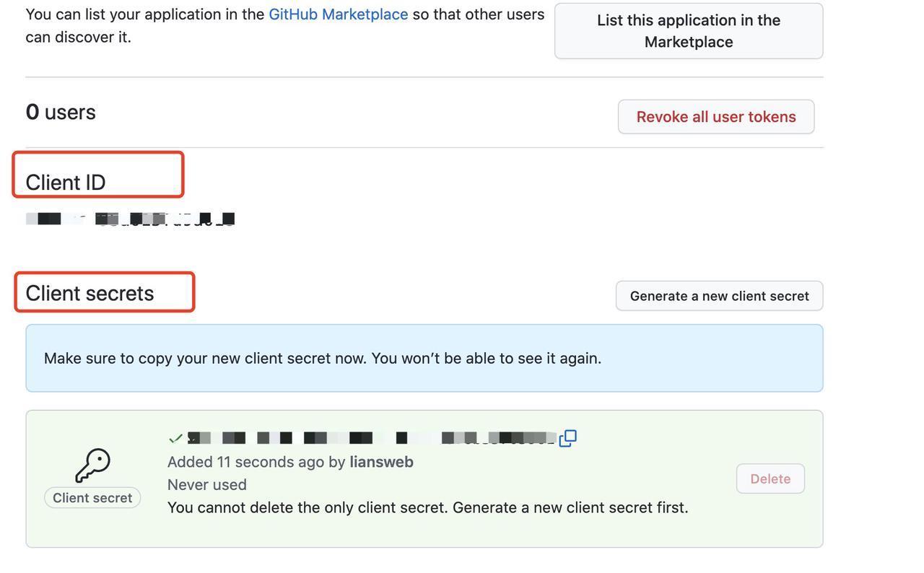Click the Added 11 seconds ago text
This screenshot has width=924, height=573.
(245, 462)
